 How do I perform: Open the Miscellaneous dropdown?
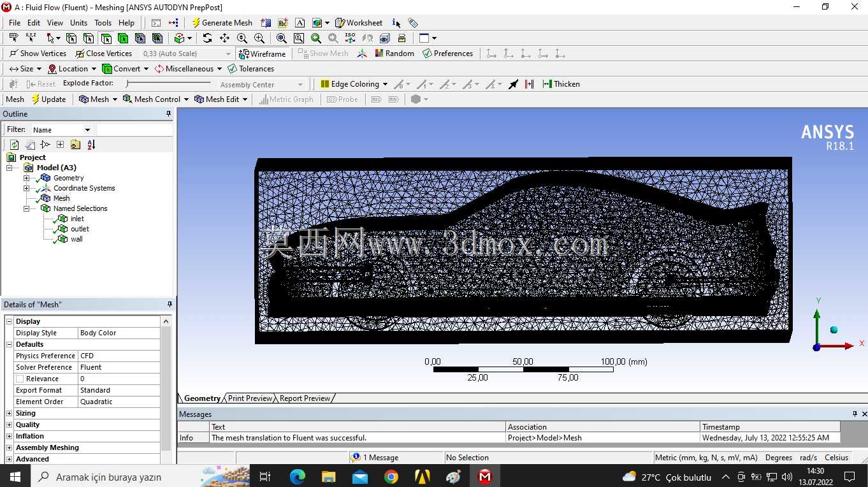[188, 69]
